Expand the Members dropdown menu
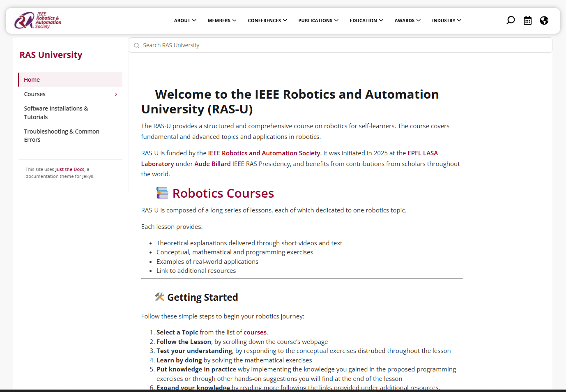 pyautogui.click(x=222, y=21)
